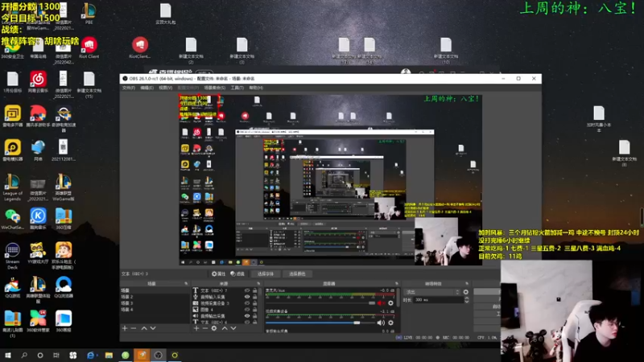Image resolution: width=644 pixels, height=362 pixels.
Task: Open File Explorer from the taskbar
Action: coord(109,355)
